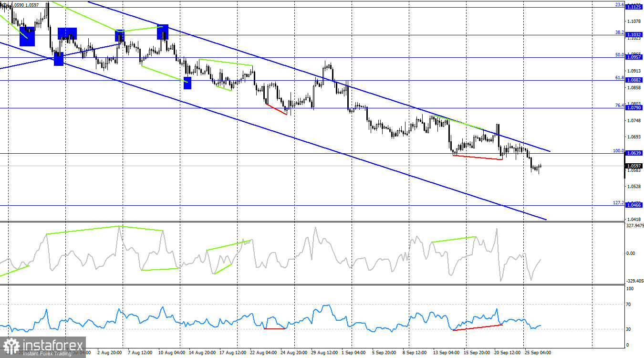Click the 76.4 Fibonacci level label

point(620,105)
